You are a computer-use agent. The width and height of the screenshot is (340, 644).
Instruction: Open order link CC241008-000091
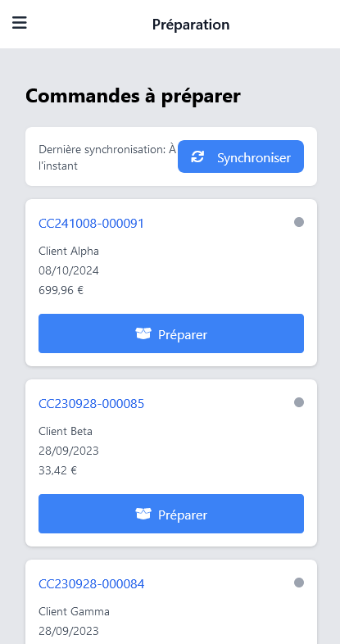coord(91,224)
